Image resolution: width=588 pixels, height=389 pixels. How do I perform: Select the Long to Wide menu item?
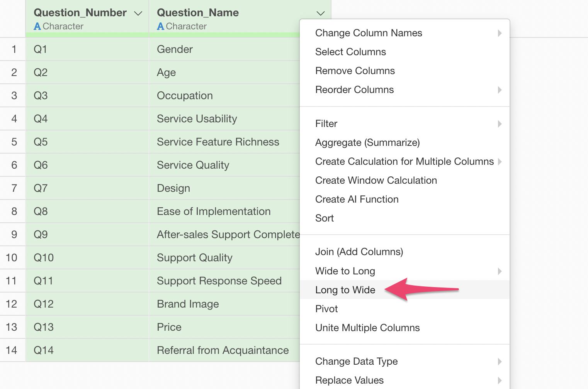(x=345, y=290)
